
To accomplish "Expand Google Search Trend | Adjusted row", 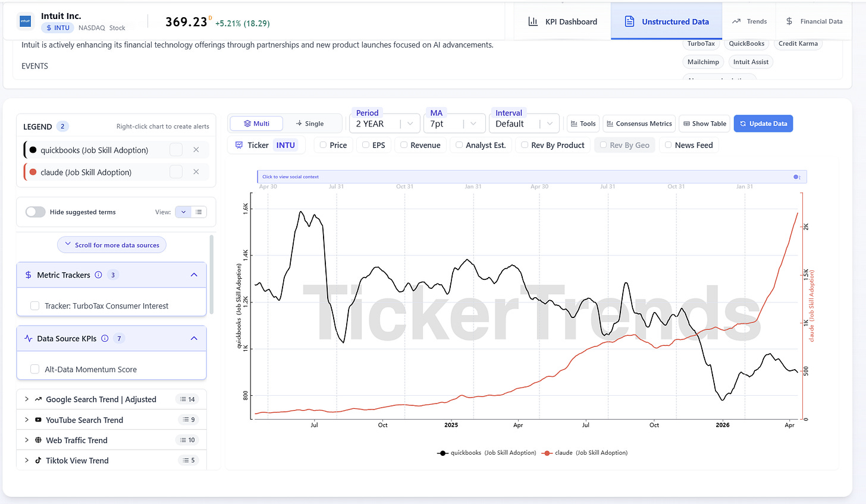I will [x=111, y=399].
